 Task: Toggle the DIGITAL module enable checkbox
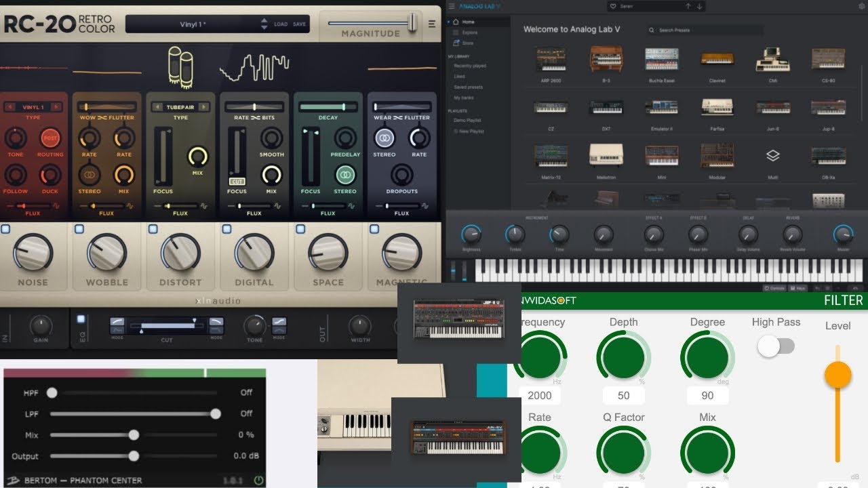pos(226,229)
